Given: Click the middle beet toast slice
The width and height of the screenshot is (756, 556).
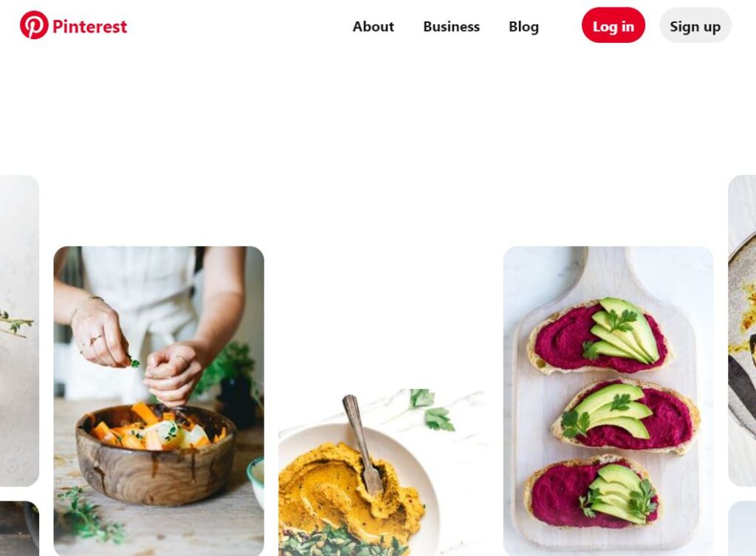Looking at the screenshot, I should [x=626, y=416].
